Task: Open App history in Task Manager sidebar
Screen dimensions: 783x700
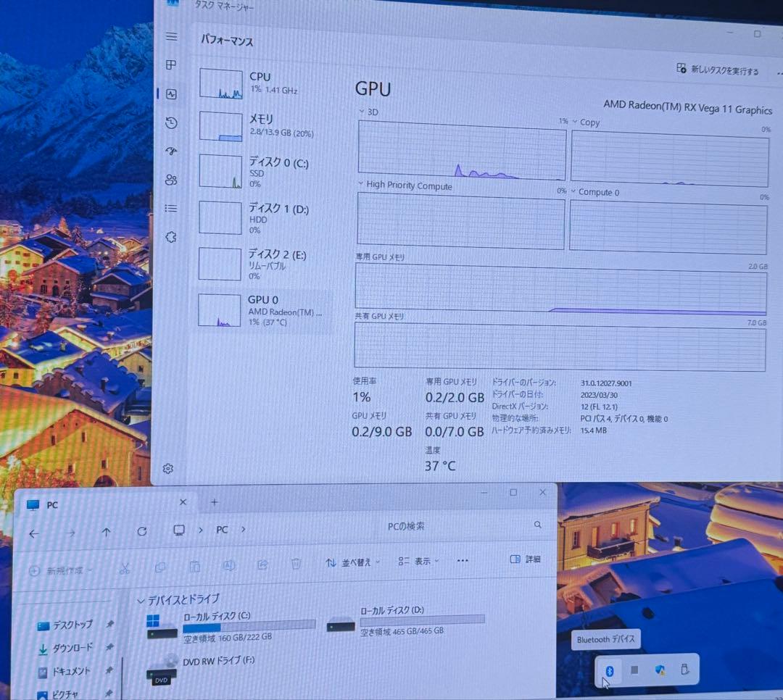Action: [171, 123]
